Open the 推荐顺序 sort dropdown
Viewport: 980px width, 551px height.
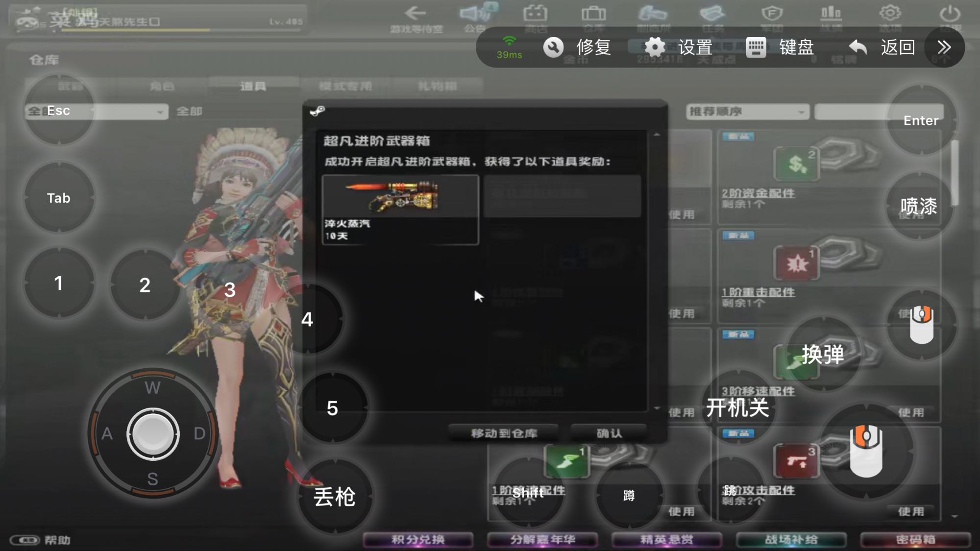[x=747, y=112]
